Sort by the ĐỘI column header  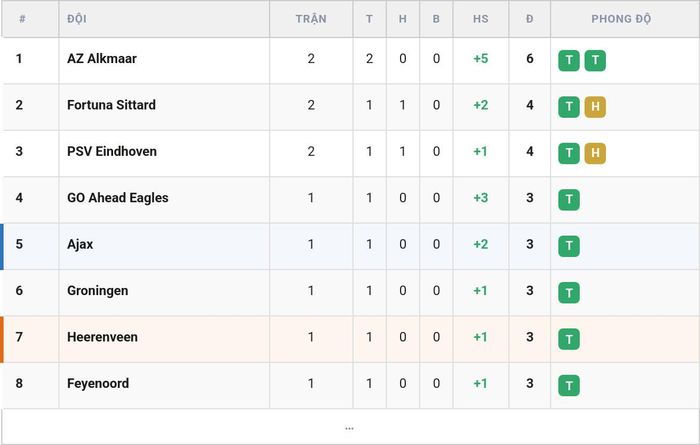tap(77, 19)
